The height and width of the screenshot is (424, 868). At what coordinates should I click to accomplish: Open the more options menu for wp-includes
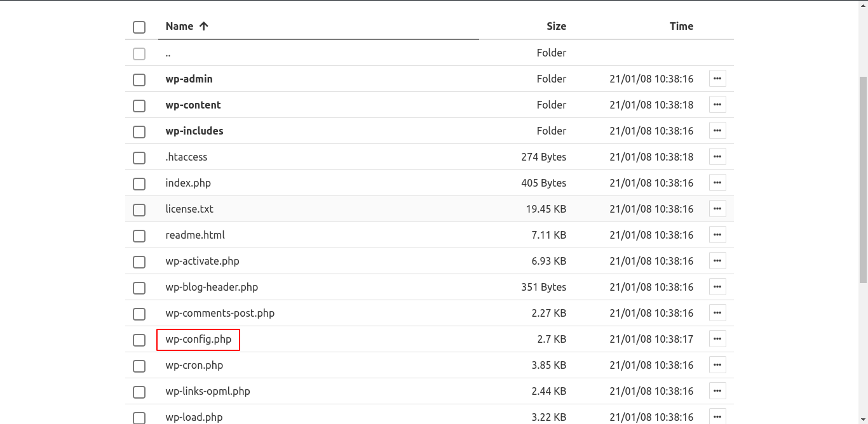(717, 131)
